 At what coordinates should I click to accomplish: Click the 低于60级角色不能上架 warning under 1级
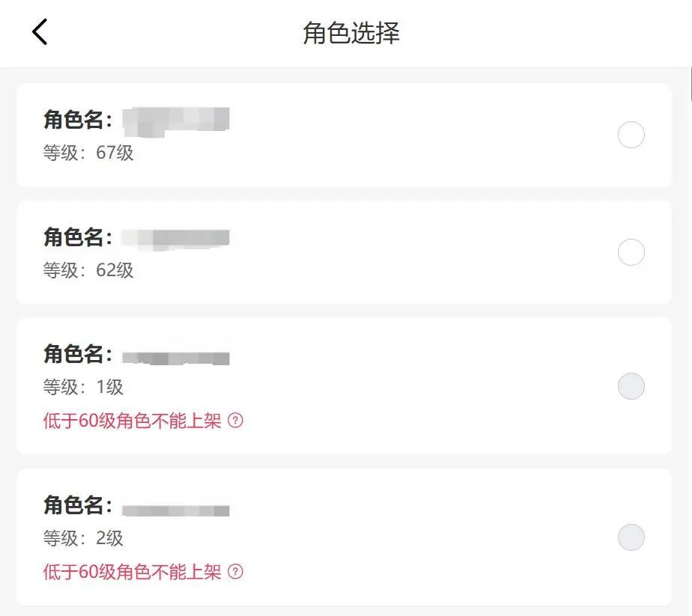click(x=133, y=421)
